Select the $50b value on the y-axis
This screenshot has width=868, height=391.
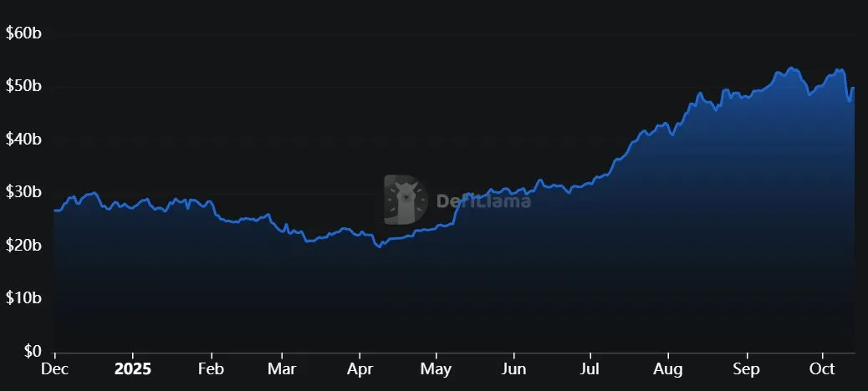[23, 87]
